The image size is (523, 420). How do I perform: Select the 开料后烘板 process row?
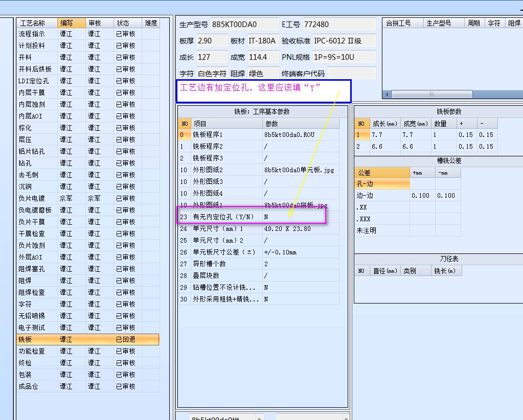(x=88, y=69)
